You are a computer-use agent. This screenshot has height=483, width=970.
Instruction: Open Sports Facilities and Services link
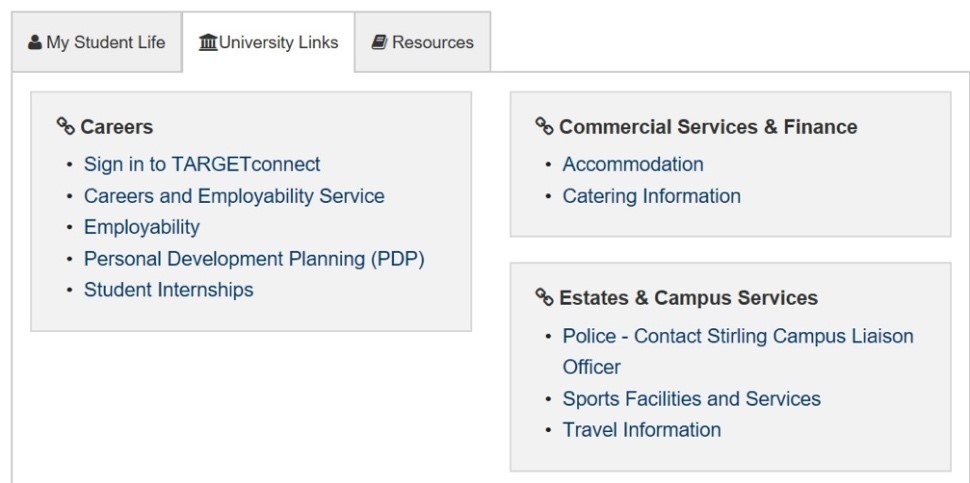point(692,399)
